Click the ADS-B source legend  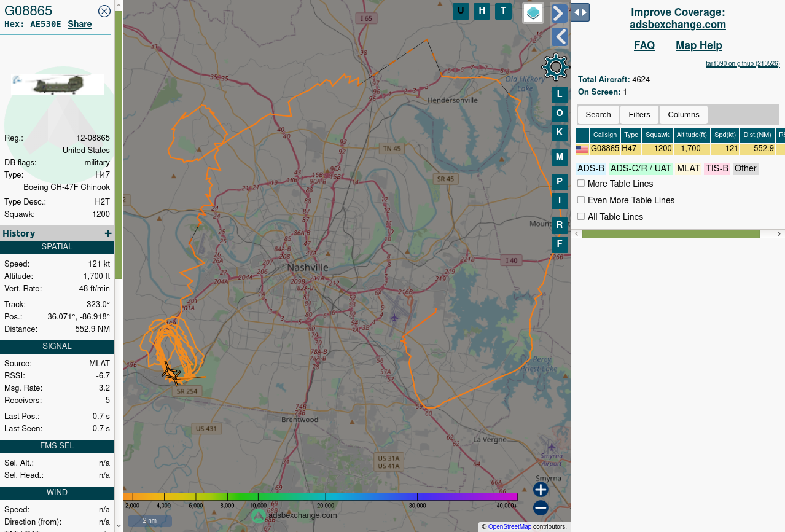(591, 168)
